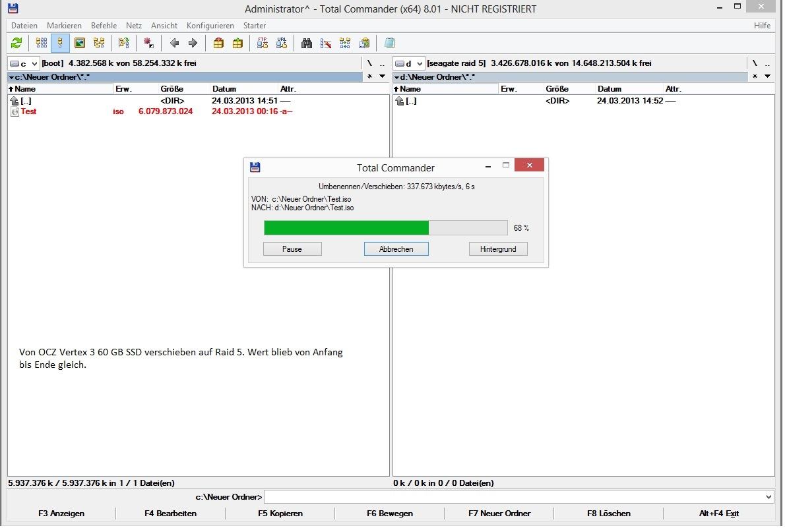Switch to brief file names view icon

click(x=42, y=44)
